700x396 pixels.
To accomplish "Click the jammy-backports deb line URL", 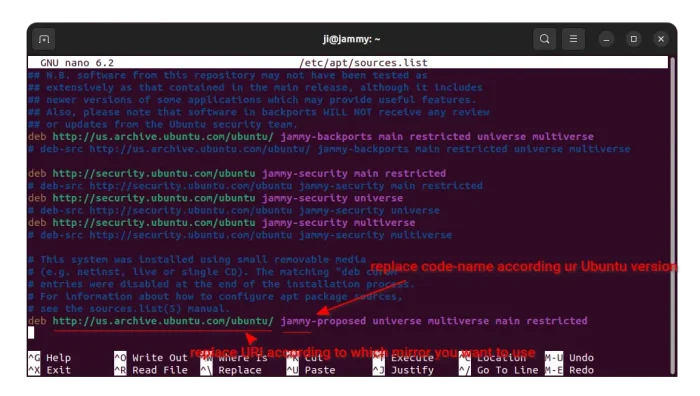I will [x=163, y=137].
